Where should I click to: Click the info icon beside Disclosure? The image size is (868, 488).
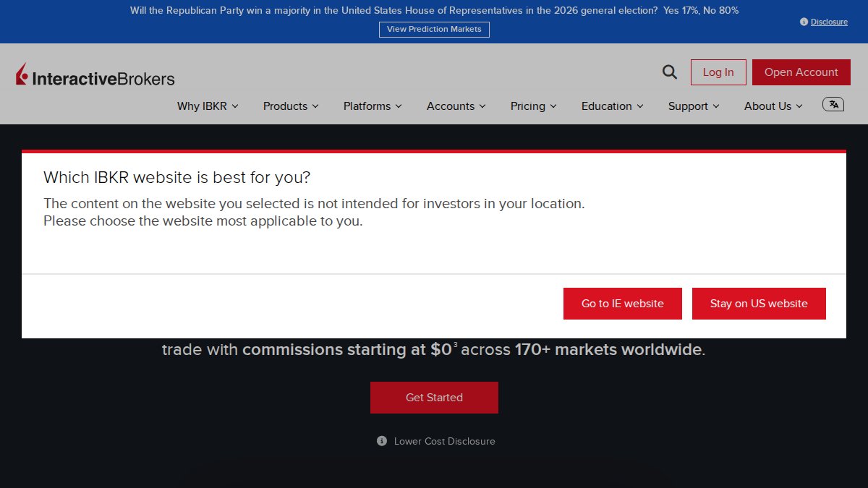tap(804, 22)
